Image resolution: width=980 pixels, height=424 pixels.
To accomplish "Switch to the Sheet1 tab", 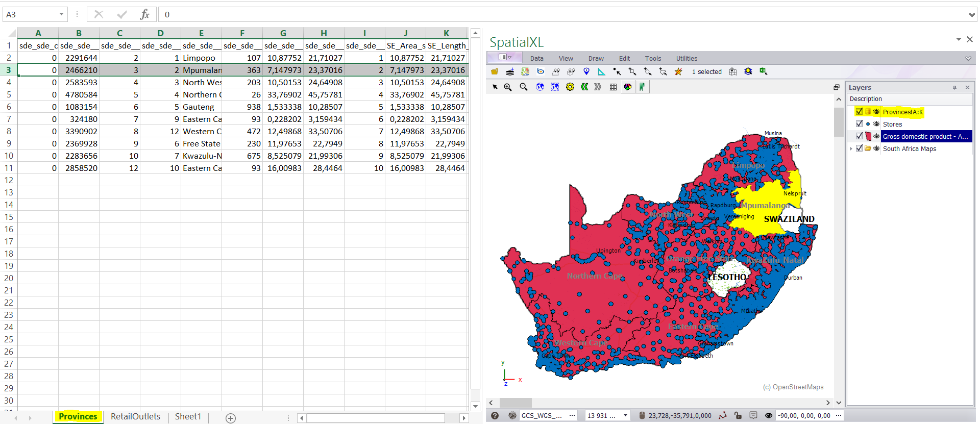I will tap(188, 417).
